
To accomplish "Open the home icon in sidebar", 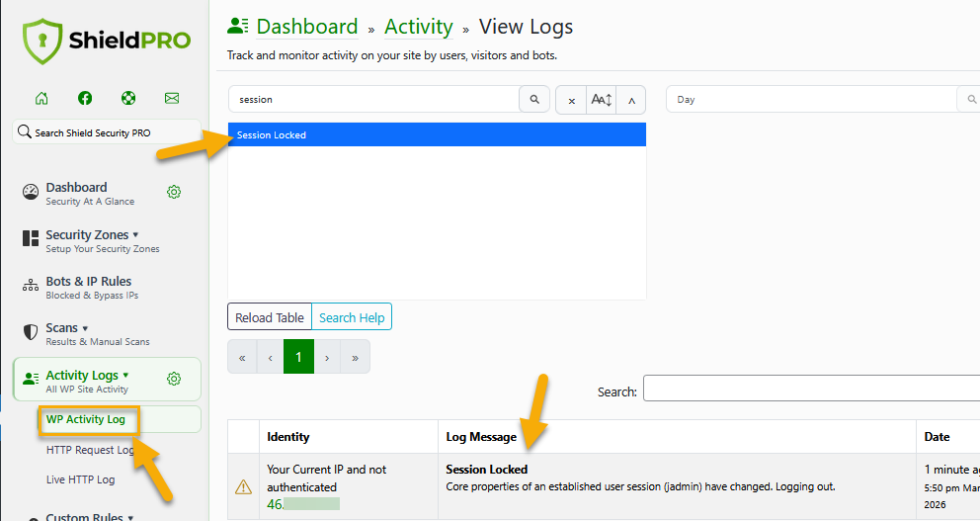I will click(41, 98).
